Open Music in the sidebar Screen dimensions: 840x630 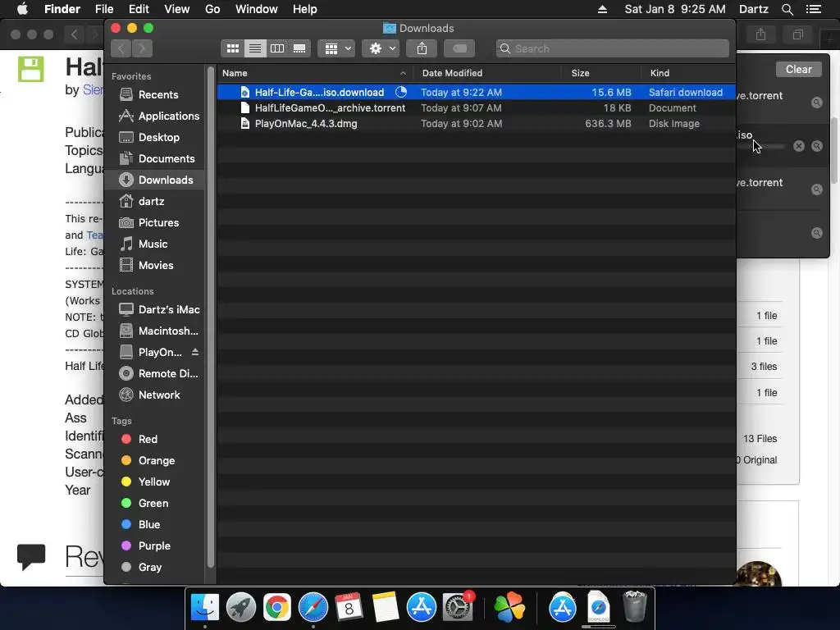[x=155, y=244]
